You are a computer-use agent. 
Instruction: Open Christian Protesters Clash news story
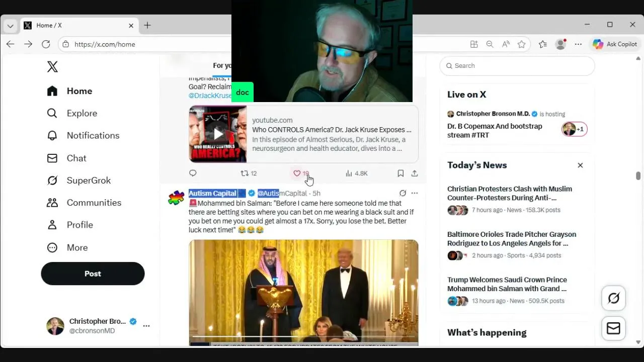(510, 194)
